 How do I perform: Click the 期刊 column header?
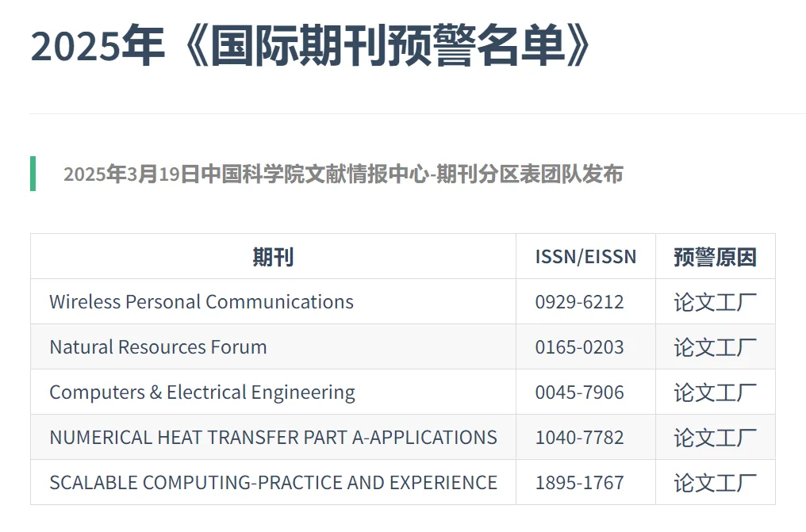coord(273,257)
